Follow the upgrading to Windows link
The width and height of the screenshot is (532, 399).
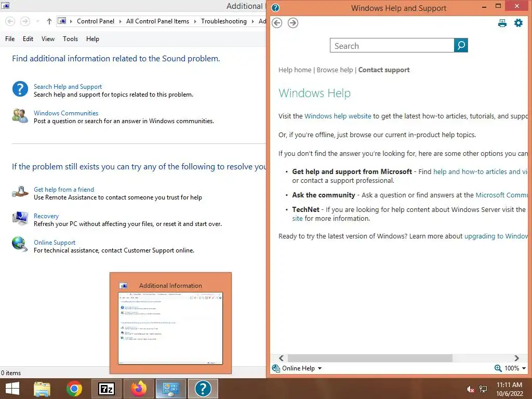pyautogui.click(x=496, y=236)
